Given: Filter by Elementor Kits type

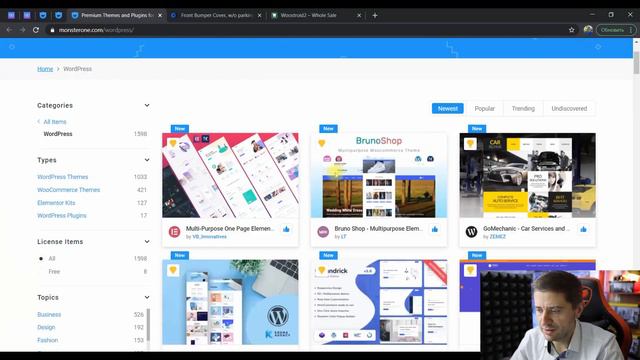Looking at the screenshot, I should pyautogui.click(x=56, y=203).
